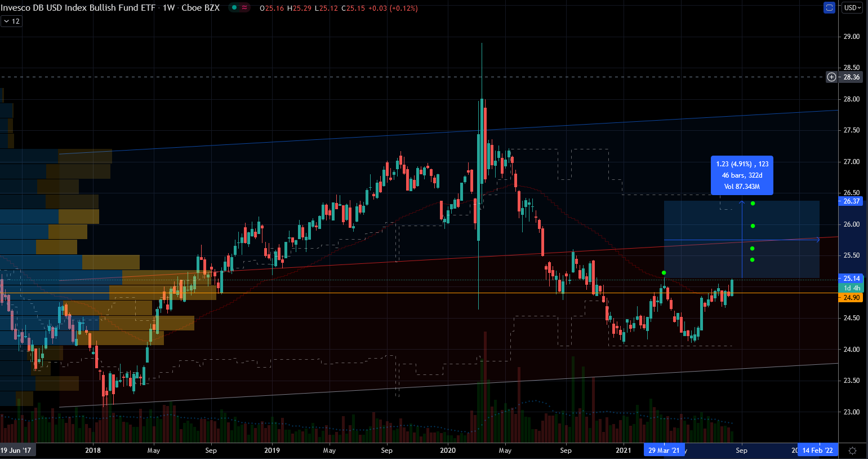Click the orange 24.90 price label
This screenshot has width=868, height=459.
pyautogui.click(x=851, y=298)
